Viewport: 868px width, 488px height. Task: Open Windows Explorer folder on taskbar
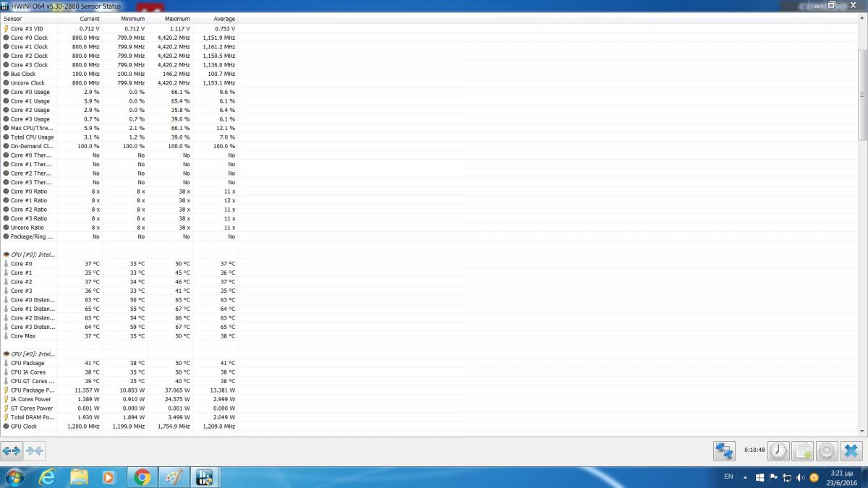79,477
